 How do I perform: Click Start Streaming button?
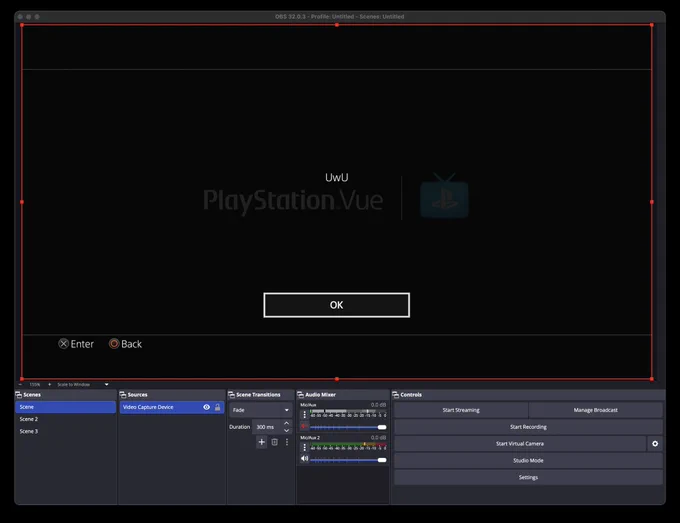[461, 410]
